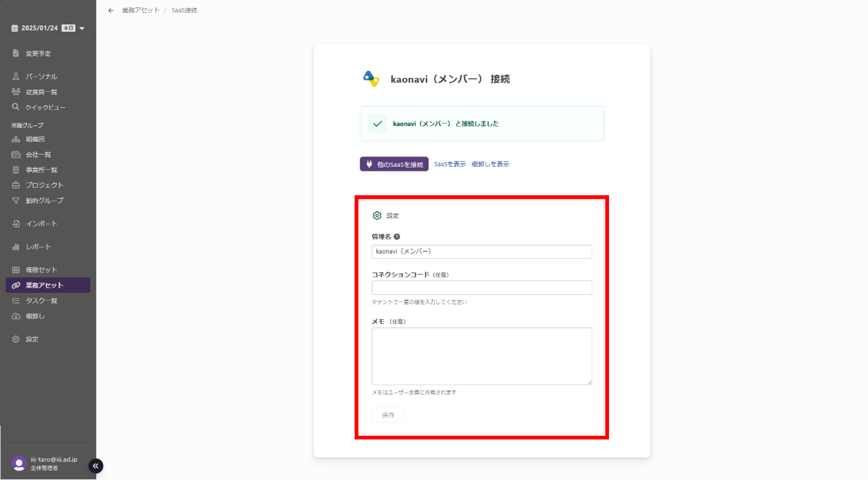Click the クイックビュー magnifier icon

pos(16,107)
